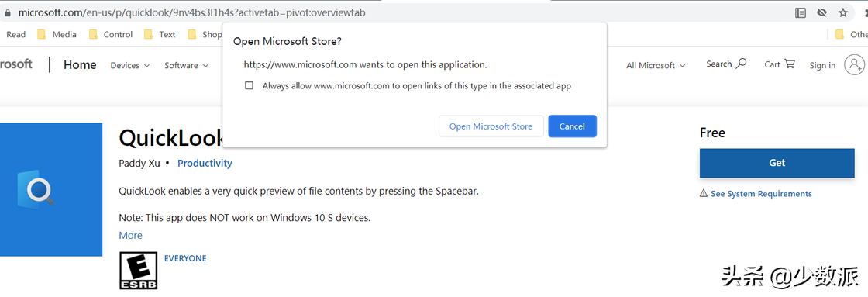
Task: Open the Read bookmark
Action: (15, 34)
